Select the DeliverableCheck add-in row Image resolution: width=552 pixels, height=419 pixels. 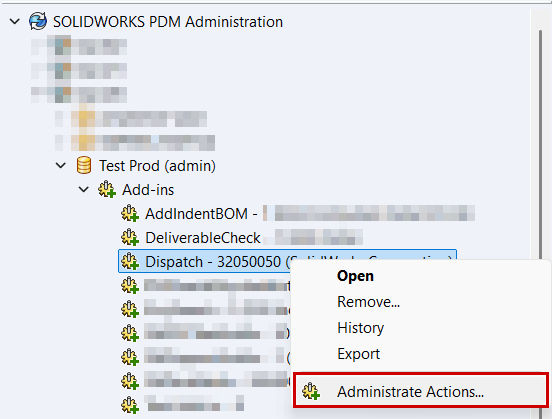pos(242,238)
